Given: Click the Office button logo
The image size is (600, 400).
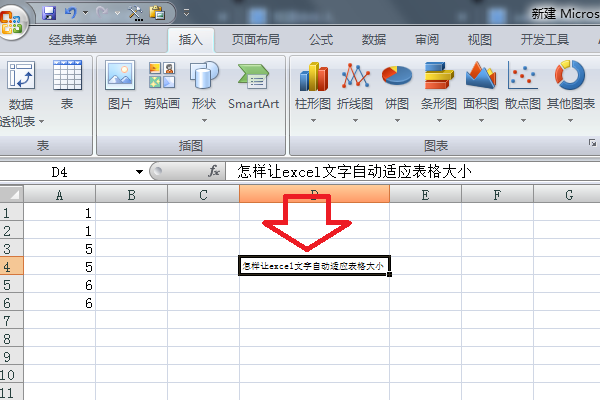Looking at the screenshot, I should [x=11, y=22].
